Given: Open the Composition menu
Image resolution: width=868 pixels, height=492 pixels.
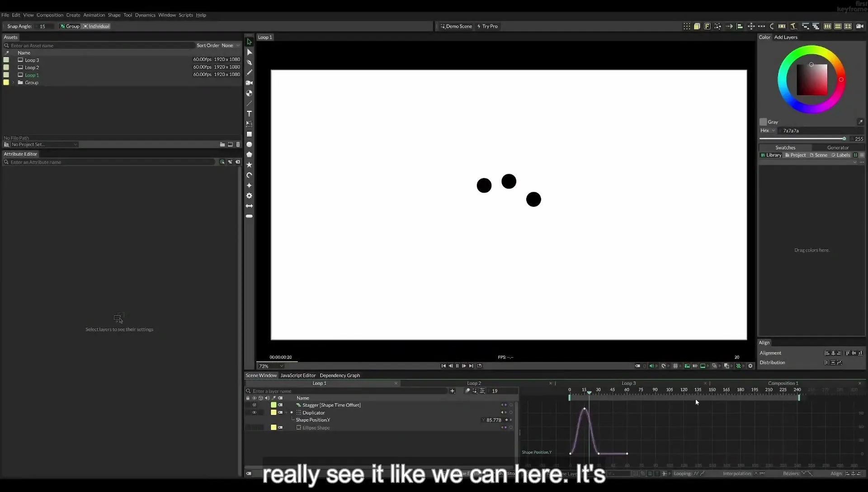Looking at the screenshot, I should click(x=50, y=15).
